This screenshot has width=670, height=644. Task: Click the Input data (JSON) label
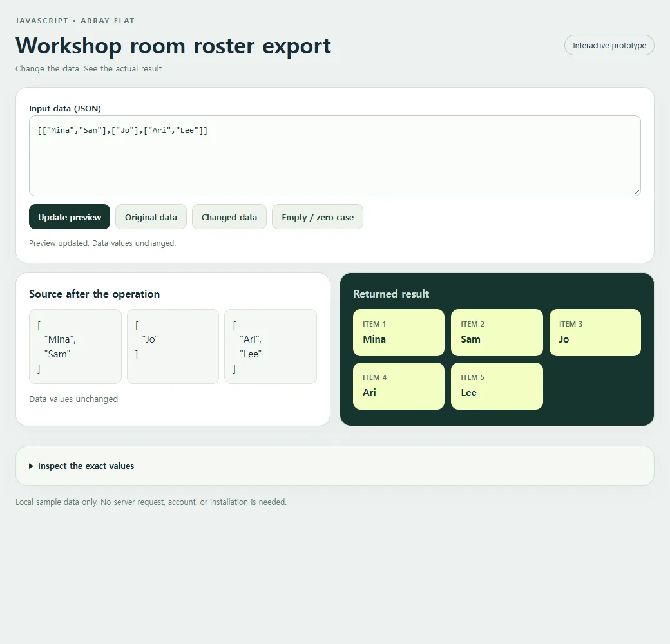coord(65,108)
